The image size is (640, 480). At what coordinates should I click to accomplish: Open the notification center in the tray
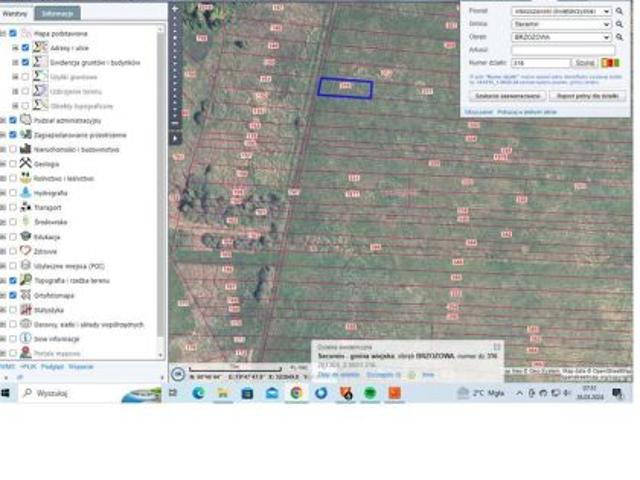click(x=617, y=393)
